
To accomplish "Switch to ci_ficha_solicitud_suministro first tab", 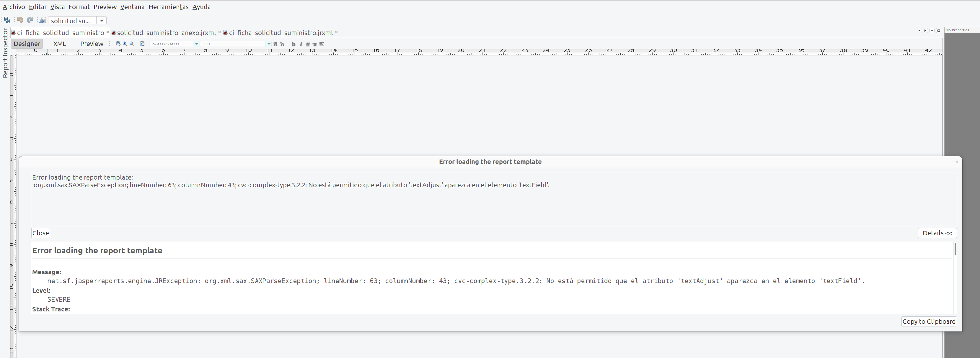I will click(60, 33).
